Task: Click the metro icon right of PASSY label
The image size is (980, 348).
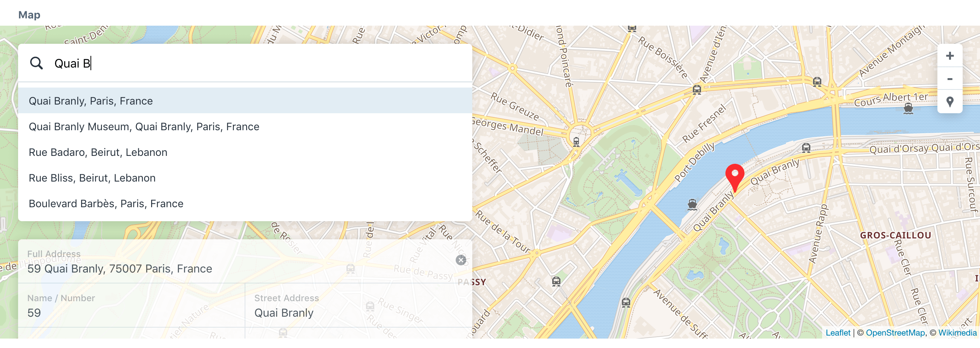Action: pos(556,281)
